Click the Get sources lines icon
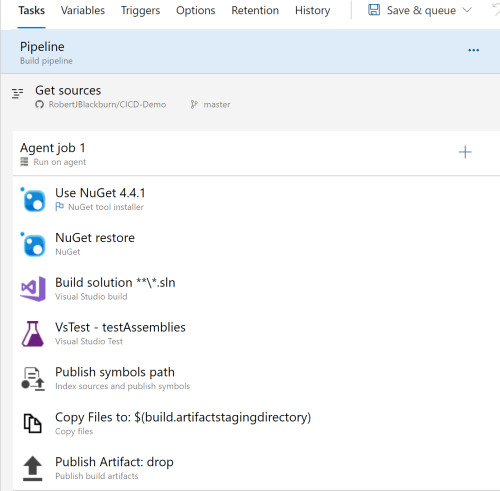Screen dimensions: 500x491 pos(18,93)
